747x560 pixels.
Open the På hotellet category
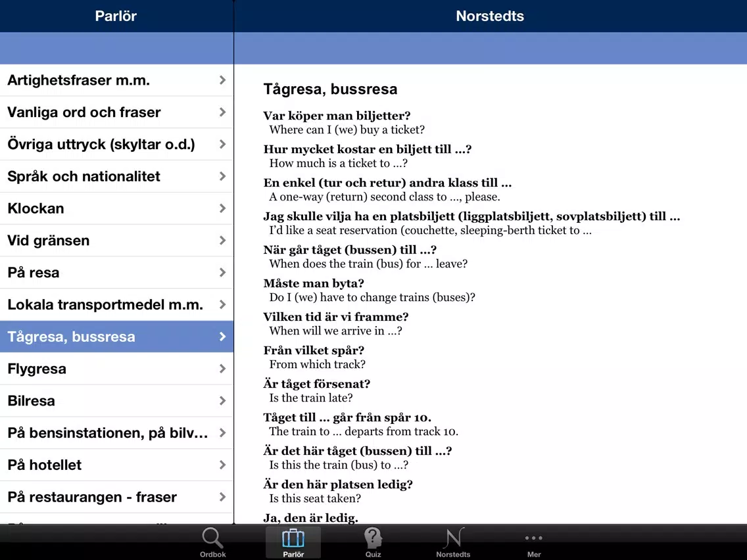coord(117,465)
